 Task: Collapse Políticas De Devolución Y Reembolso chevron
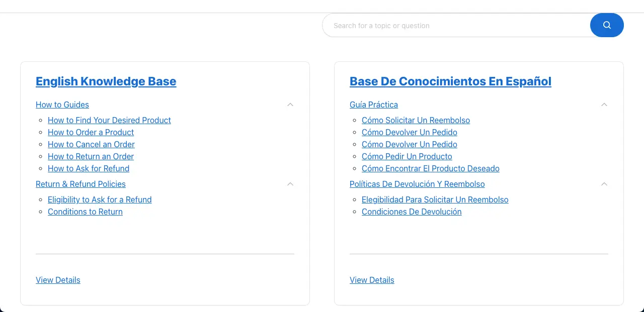[x=604, y=184]
